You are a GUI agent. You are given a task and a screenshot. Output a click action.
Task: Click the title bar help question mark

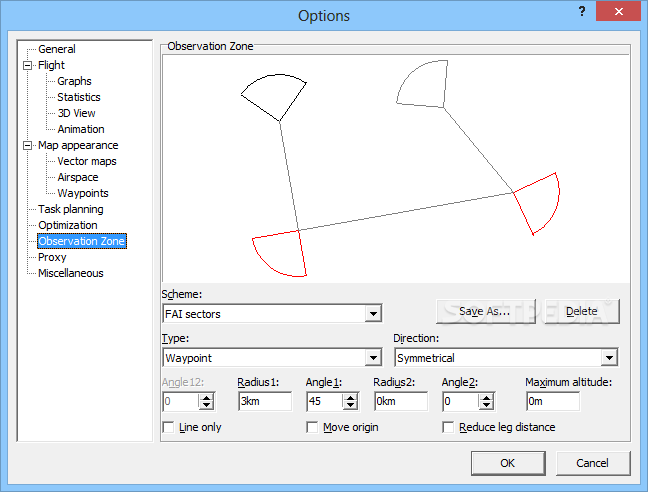tap(582, 11)
